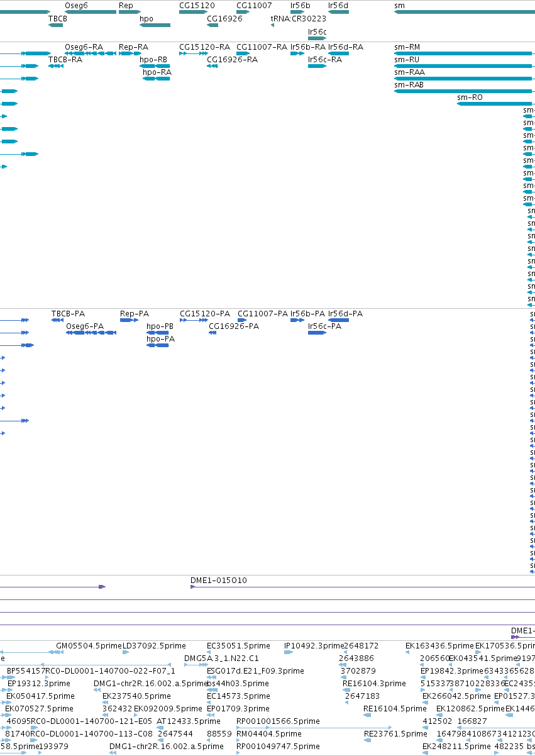The image size is (535, 756).
Task: Select the CG11007-RA transcript label
Action: [x=262, y=47]
